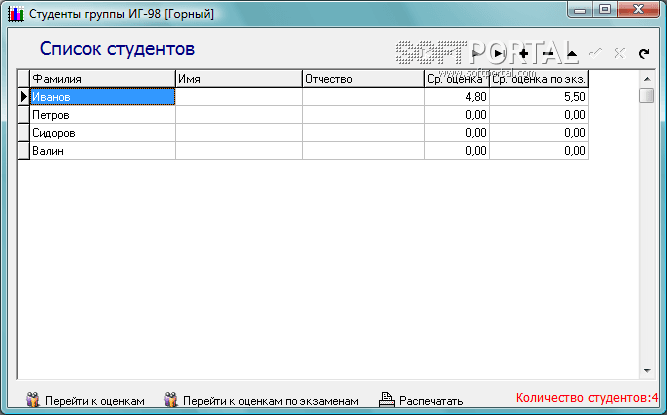Viewport: 667px width, 415px height.
Task: Click the Ср. оценка по экз. column header
Action: (539, 79)
